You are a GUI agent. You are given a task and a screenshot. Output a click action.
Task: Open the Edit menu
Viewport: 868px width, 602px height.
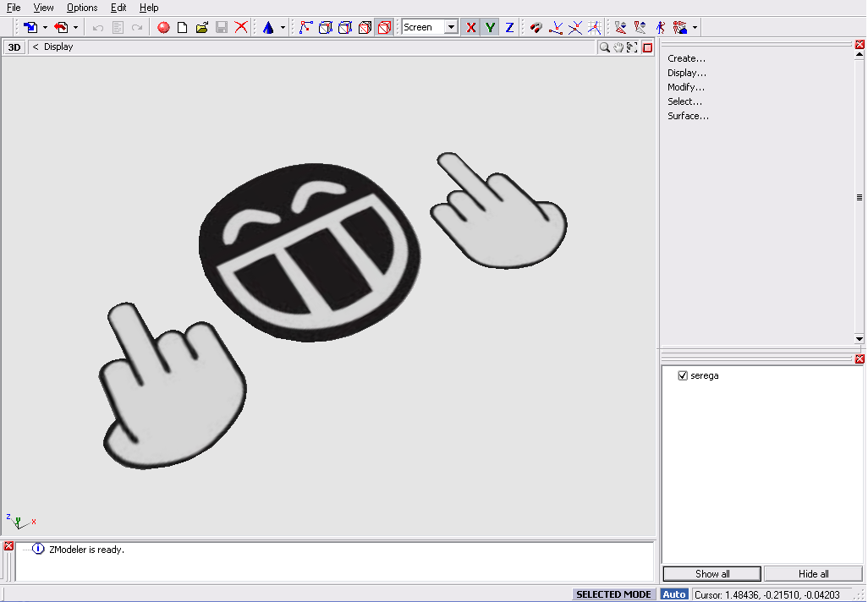tap(118, 8)
